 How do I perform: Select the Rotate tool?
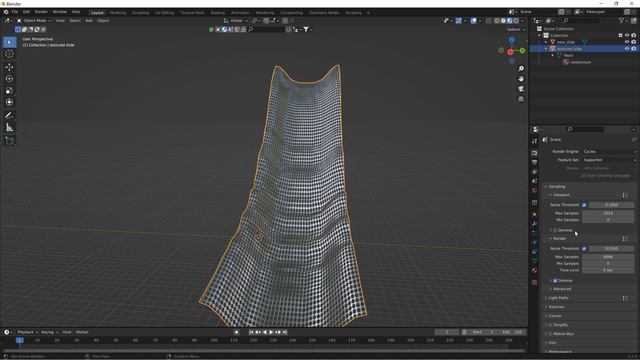coord(9,79)
